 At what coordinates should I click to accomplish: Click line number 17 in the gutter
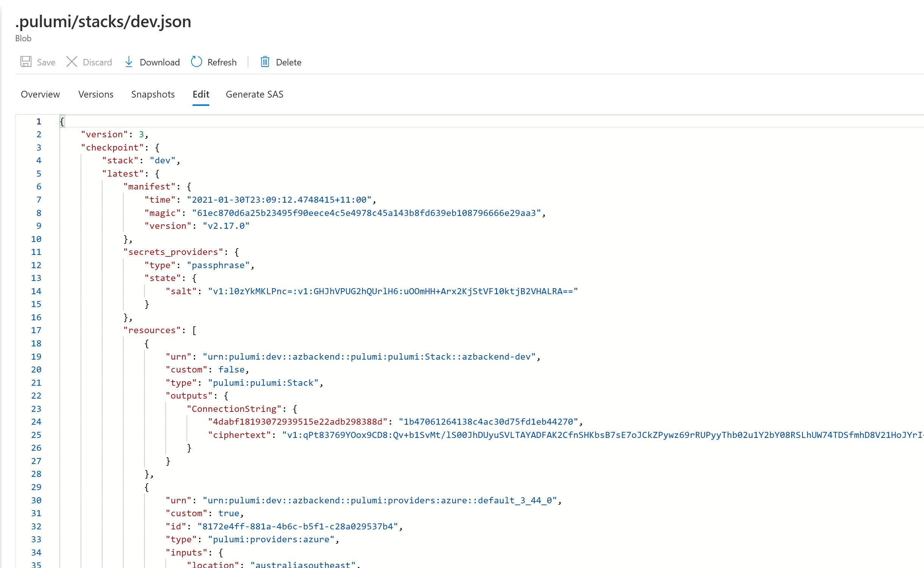click(x=36, y=330)
